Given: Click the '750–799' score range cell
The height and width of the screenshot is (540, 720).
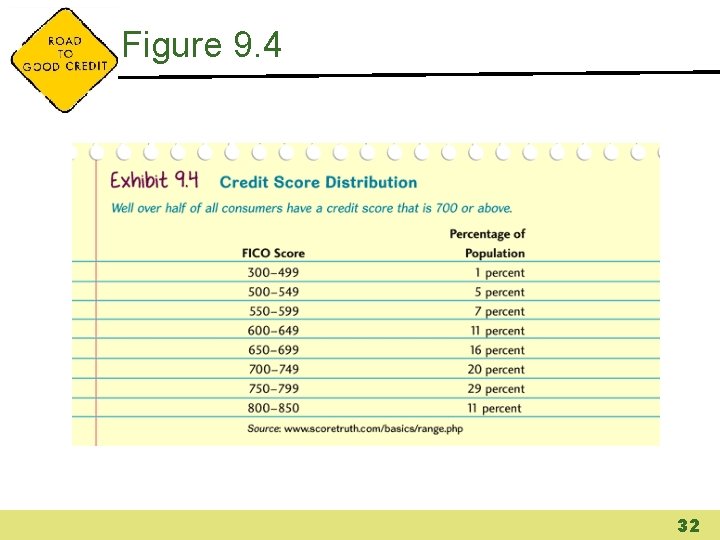Looking at the screenshot, I should pyautogui.click(x=274, y=388).
